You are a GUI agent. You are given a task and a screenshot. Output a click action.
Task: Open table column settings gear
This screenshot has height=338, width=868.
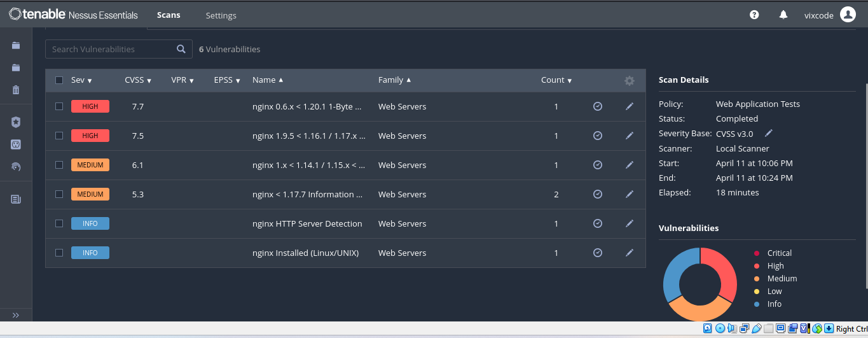(x=630, y=80)
